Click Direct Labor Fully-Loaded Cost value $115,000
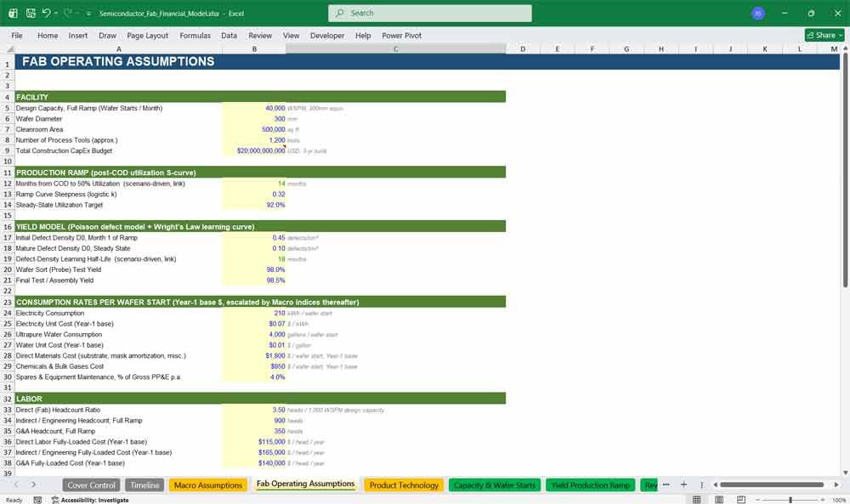Screen dimensions: 850x504 point(253,442)
